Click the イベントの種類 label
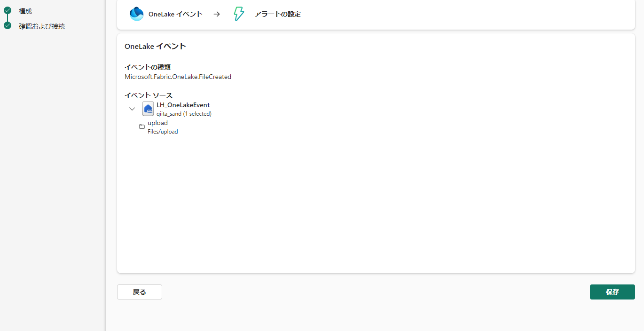Viewport: 644px width, 331px height. click(148, 67)
